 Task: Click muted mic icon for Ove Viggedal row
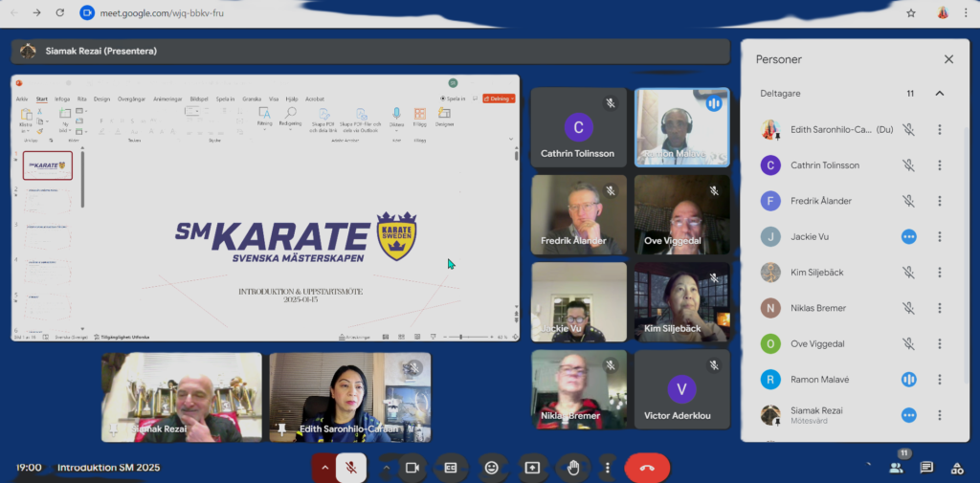909,343
